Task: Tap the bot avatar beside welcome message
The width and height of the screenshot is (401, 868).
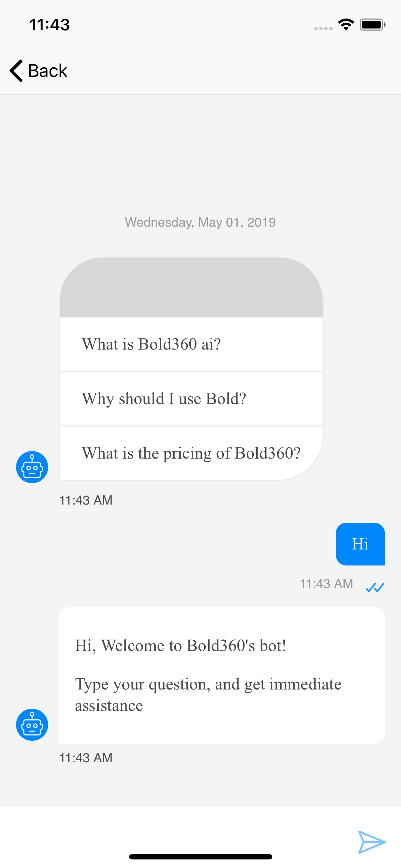Action: pyautogui.click(x=32, y=725)
